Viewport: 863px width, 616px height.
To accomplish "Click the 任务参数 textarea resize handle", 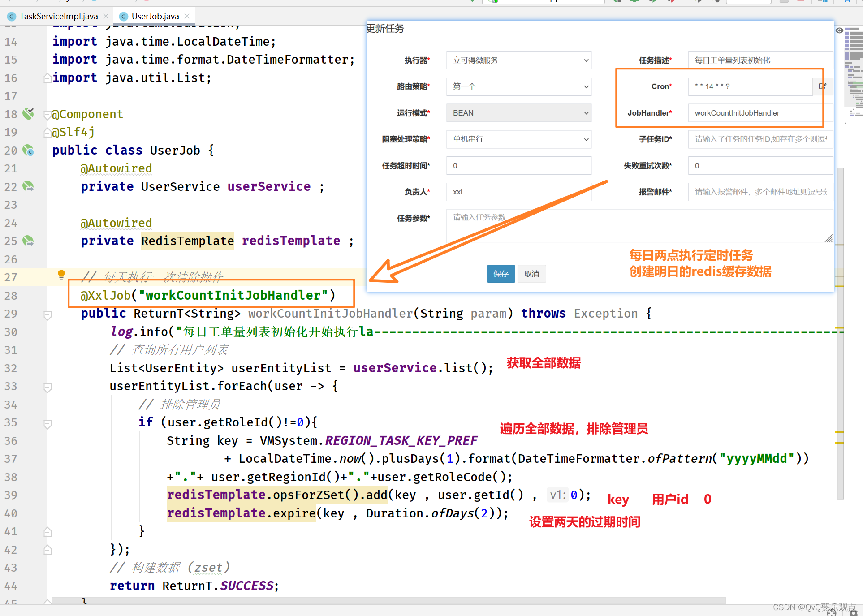I will (x=828, y=239).
